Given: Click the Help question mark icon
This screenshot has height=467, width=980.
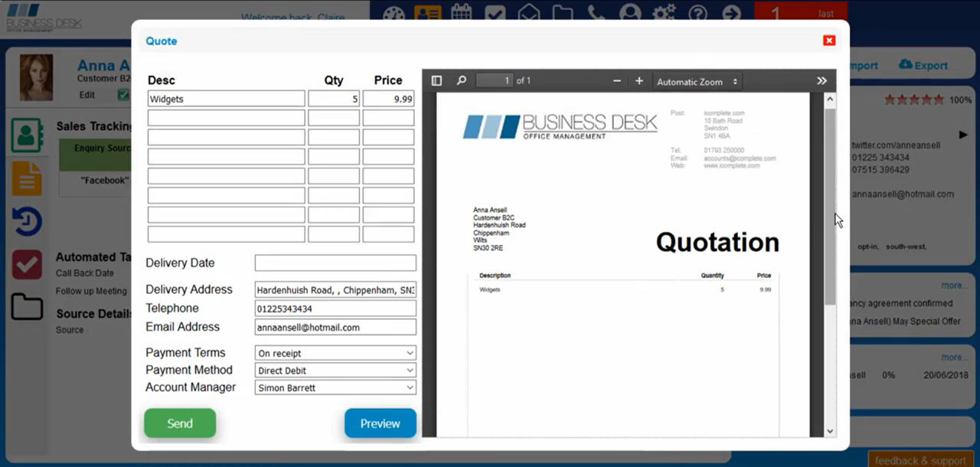Looking at the screenshot, I should (x=697, y=13).
